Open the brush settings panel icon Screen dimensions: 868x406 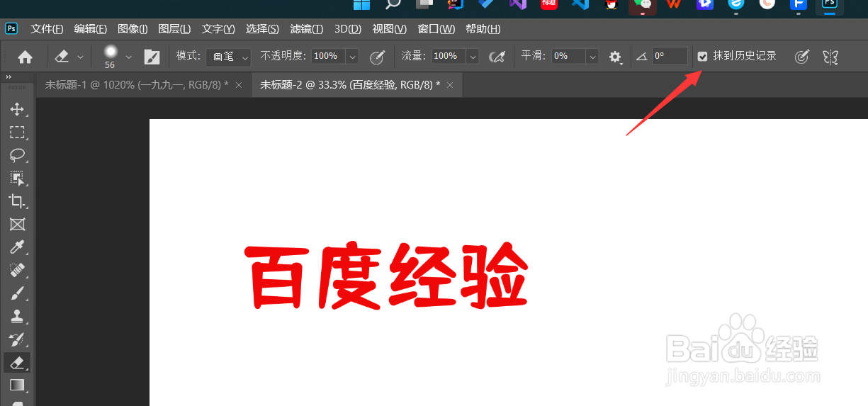(x=152, y=57)
